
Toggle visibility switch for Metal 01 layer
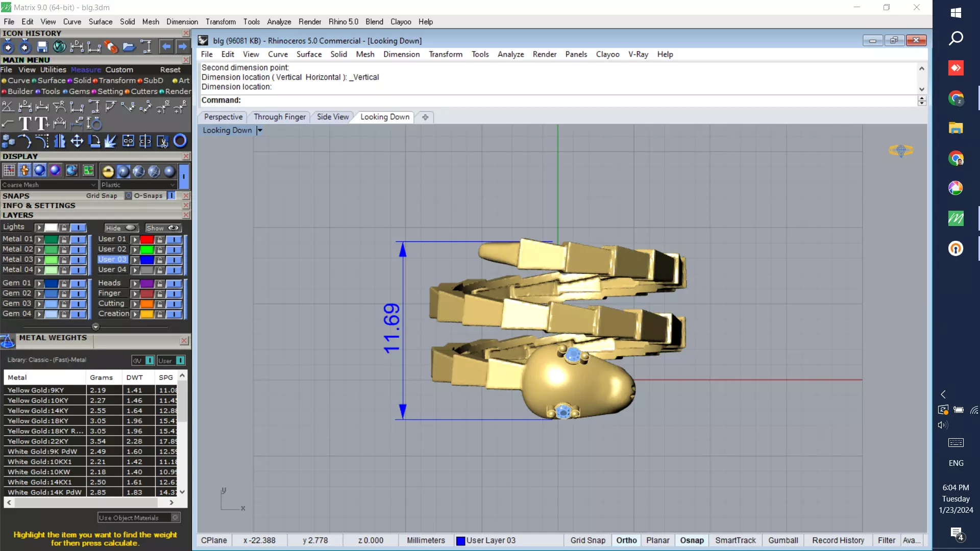pyautogui.click(x=78, y=239)
